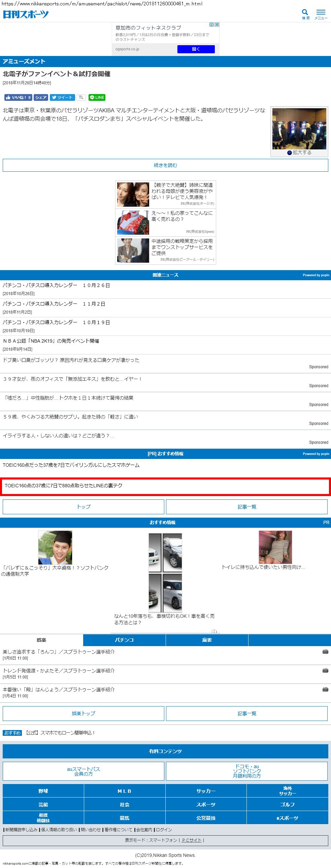Open the NBA 2K19 event news link
This screenshot has height=868, width=331.
pyautogui.click(x=51, y=341)
